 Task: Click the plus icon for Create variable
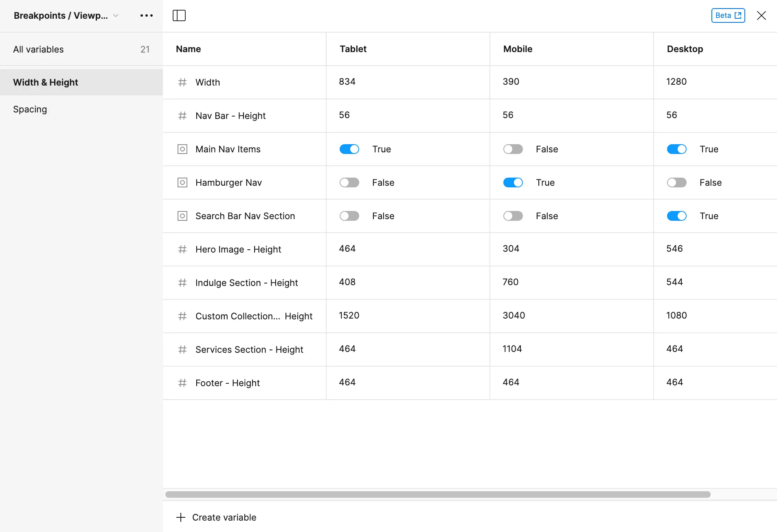click(181, 517)
